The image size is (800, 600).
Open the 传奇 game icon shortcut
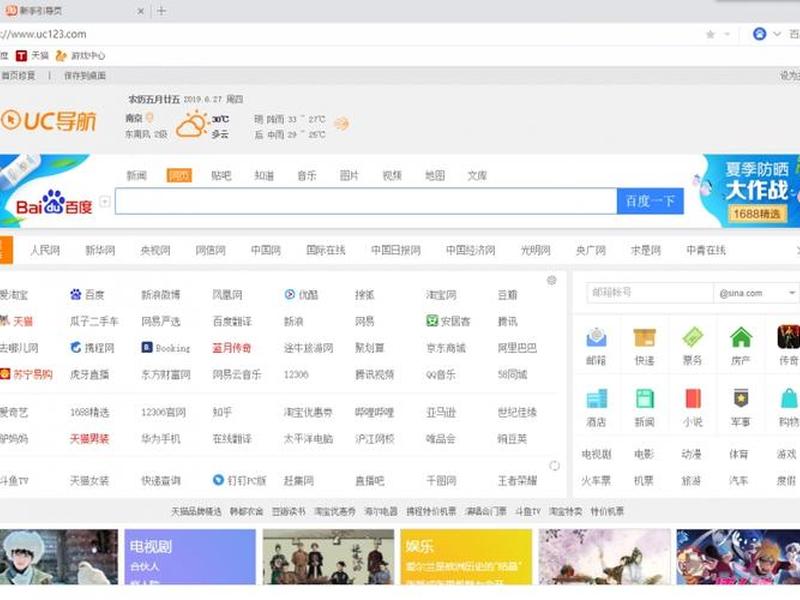(x=788, y=337)
